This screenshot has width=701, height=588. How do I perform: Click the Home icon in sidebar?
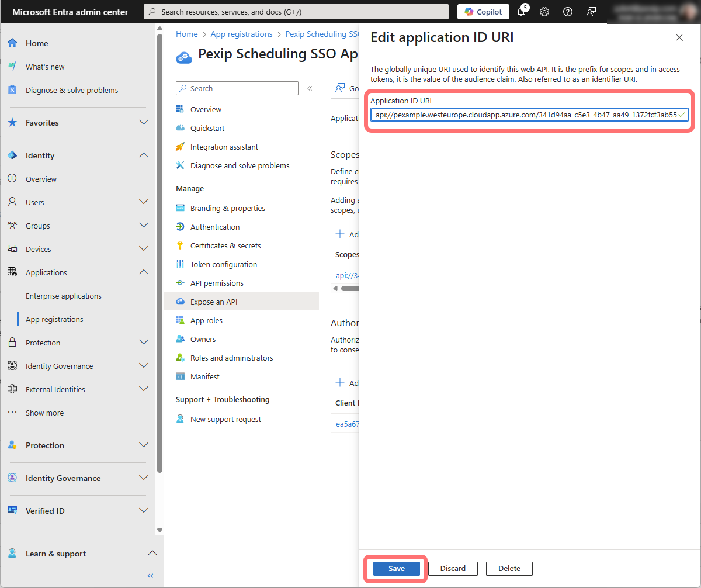coord(12,43)
